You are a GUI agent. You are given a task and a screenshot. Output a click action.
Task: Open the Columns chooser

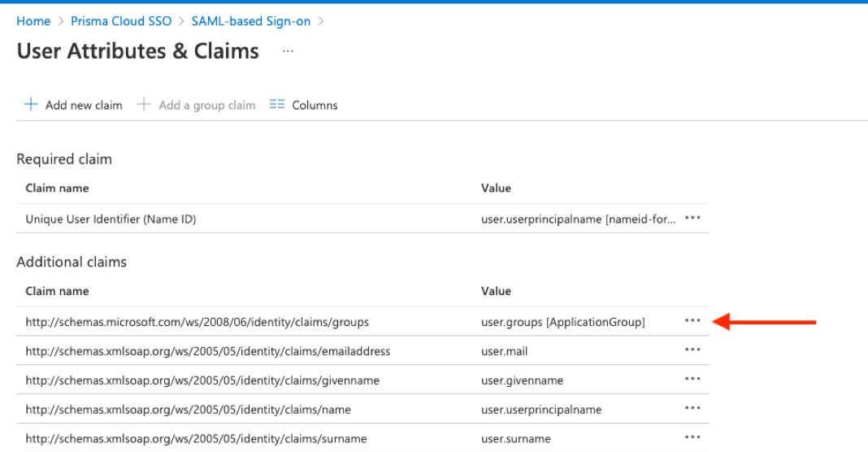[x=315, y=105]
